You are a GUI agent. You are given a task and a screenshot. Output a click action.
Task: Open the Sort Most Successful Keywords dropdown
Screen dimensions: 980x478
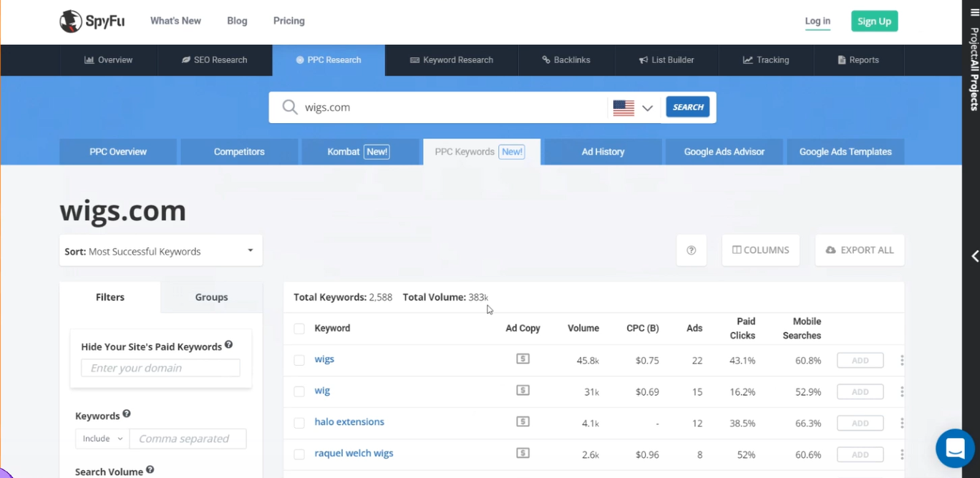coord(160,251)
